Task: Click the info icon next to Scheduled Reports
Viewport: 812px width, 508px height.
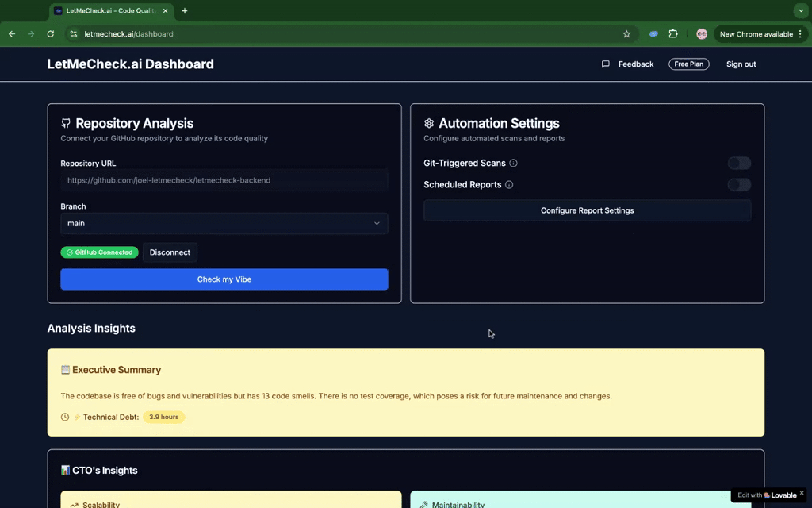Action: (x=507, y=184)
